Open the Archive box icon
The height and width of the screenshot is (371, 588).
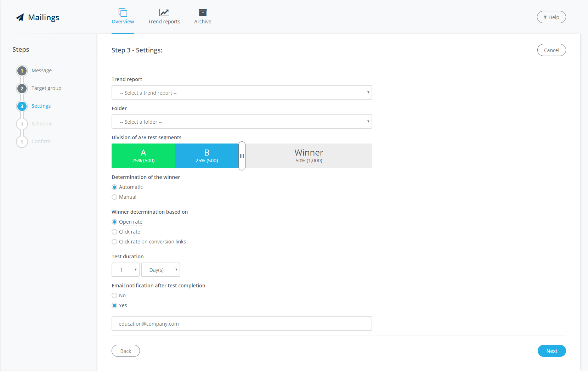click(x=203, y=13)
